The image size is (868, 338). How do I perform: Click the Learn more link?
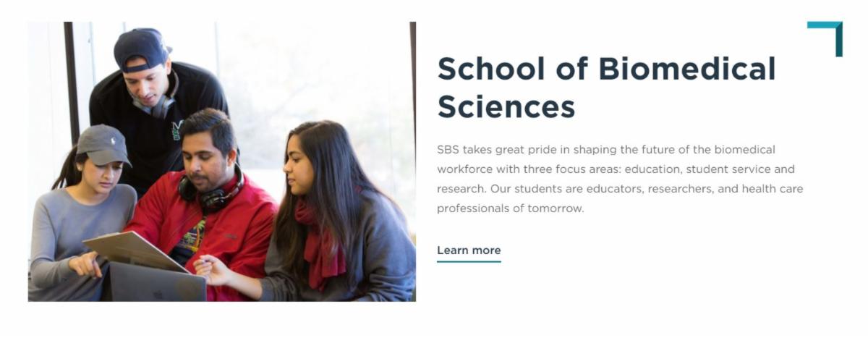pyautogui.click(x=469, y=250)
